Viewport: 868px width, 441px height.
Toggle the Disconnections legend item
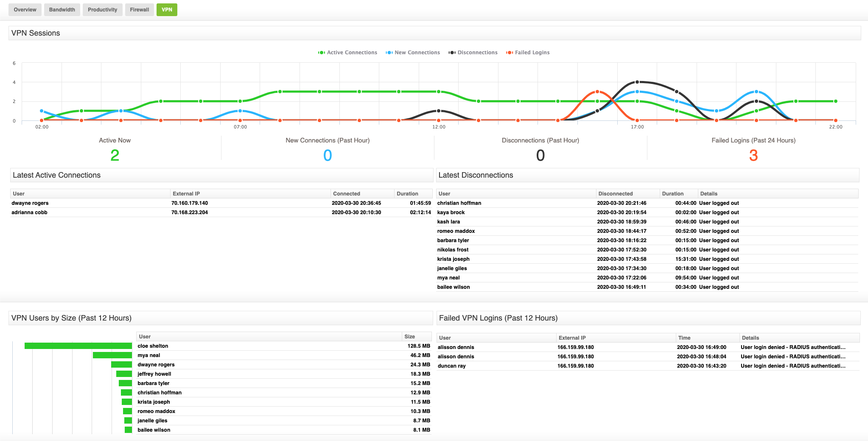[477, 52]
